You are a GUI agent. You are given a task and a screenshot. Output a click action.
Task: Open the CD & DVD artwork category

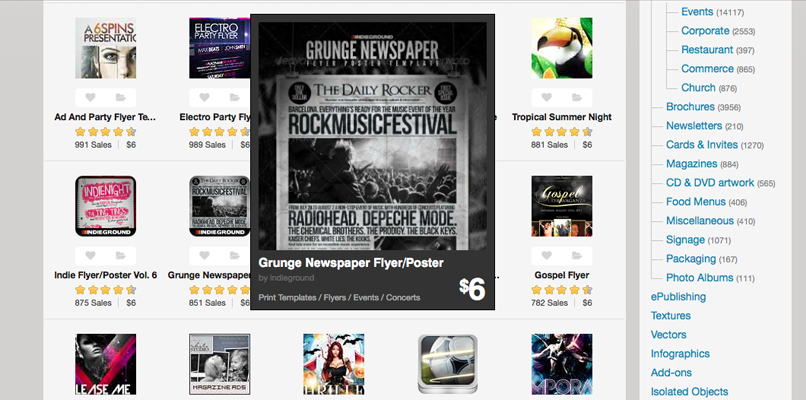(710, 183)
